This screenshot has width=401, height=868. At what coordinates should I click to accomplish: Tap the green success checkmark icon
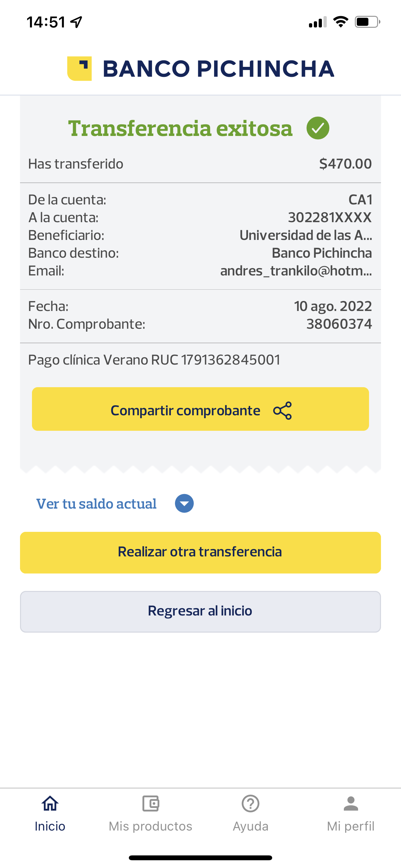tap(318, 128)
